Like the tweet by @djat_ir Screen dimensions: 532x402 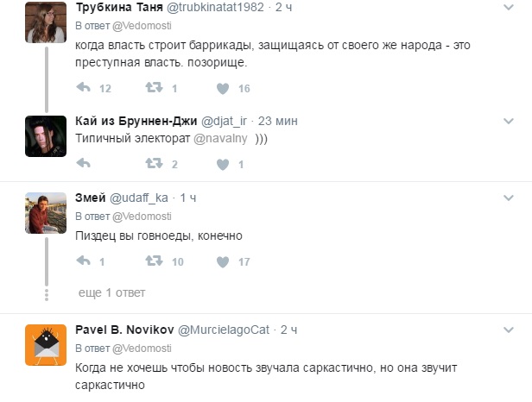click(x=223, y=165)
